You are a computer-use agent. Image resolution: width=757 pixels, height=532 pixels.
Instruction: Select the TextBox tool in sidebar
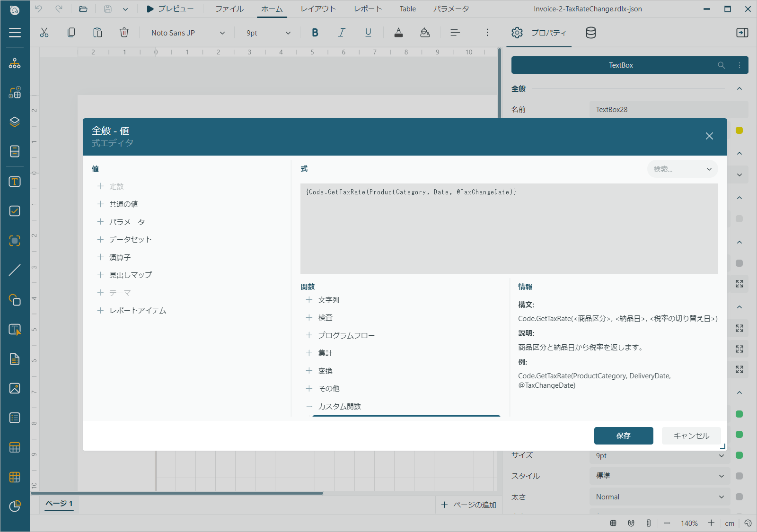[15, 182]
